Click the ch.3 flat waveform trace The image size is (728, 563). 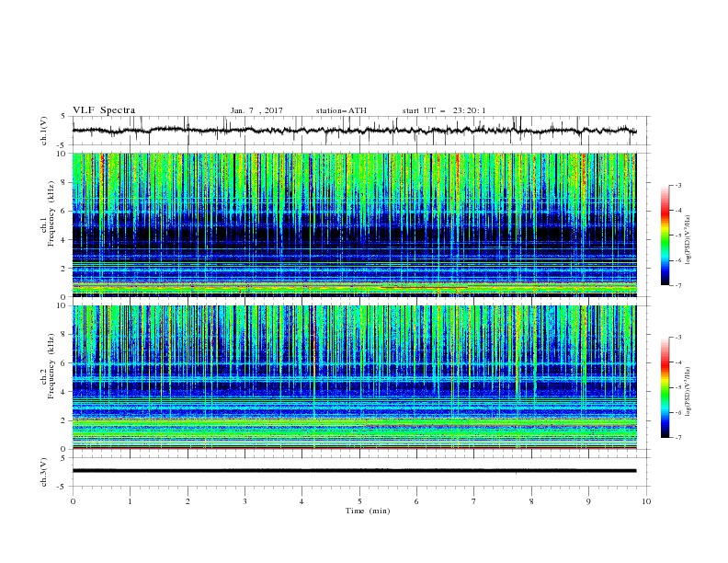(x=354, y=471)
